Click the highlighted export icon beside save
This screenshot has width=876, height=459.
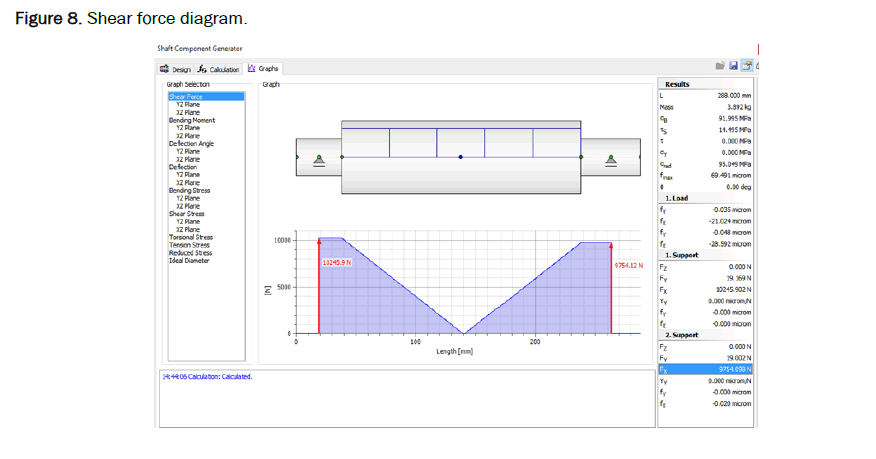pyautogui.click(x=746, y=66)
